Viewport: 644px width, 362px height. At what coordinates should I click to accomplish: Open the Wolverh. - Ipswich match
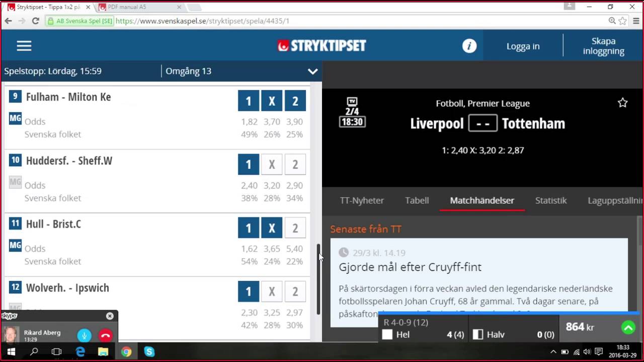tap(67, 288)
